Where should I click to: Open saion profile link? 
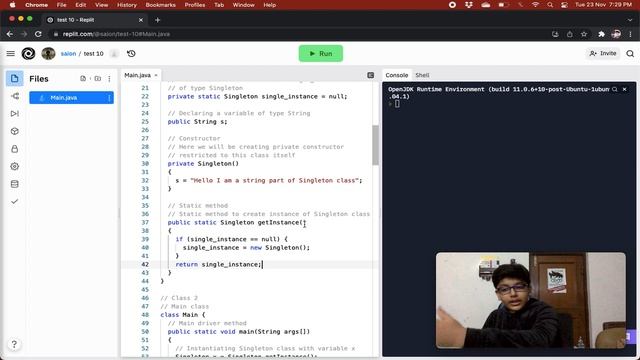[x=68, y=53]
